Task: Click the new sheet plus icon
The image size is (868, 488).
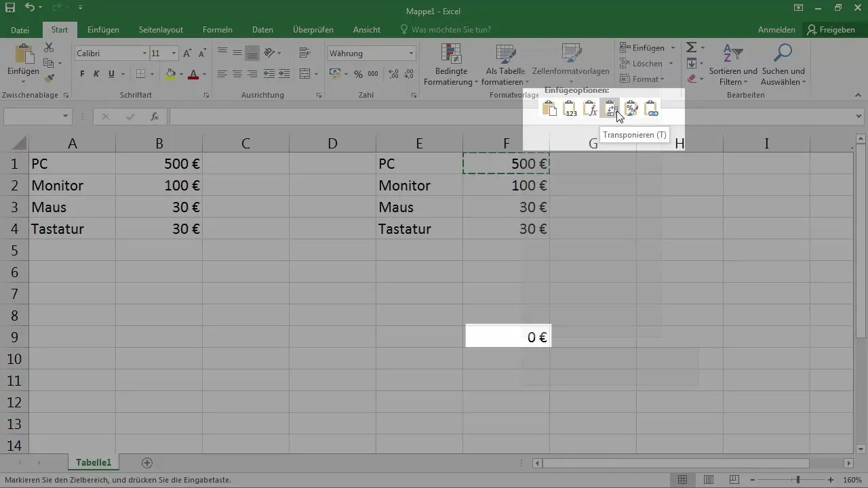Action: coord(146,463)
